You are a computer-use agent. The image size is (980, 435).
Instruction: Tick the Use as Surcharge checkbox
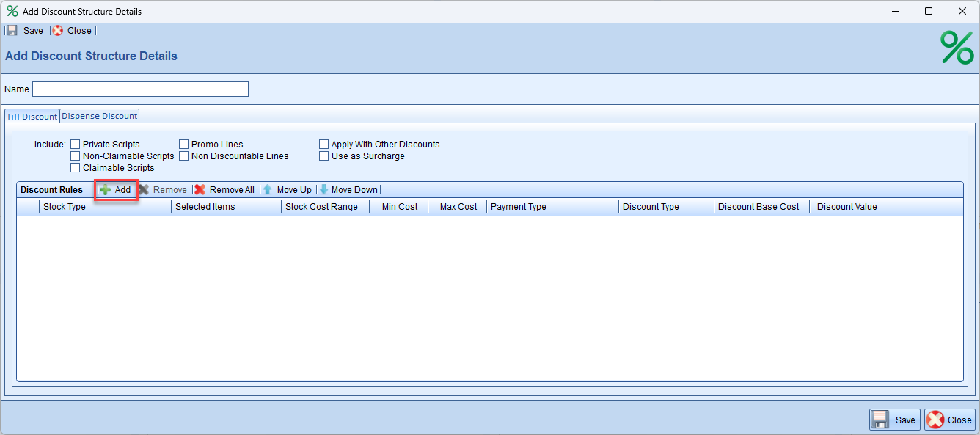[x=324, y=156]
